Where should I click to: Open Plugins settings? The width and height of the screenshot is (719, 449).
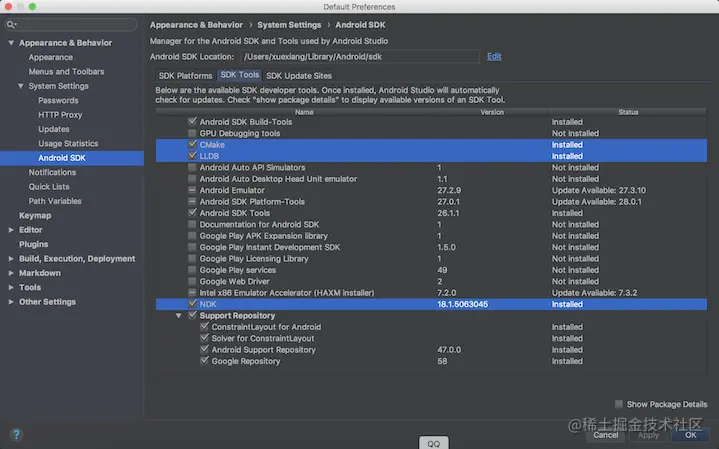coord(33,244)
